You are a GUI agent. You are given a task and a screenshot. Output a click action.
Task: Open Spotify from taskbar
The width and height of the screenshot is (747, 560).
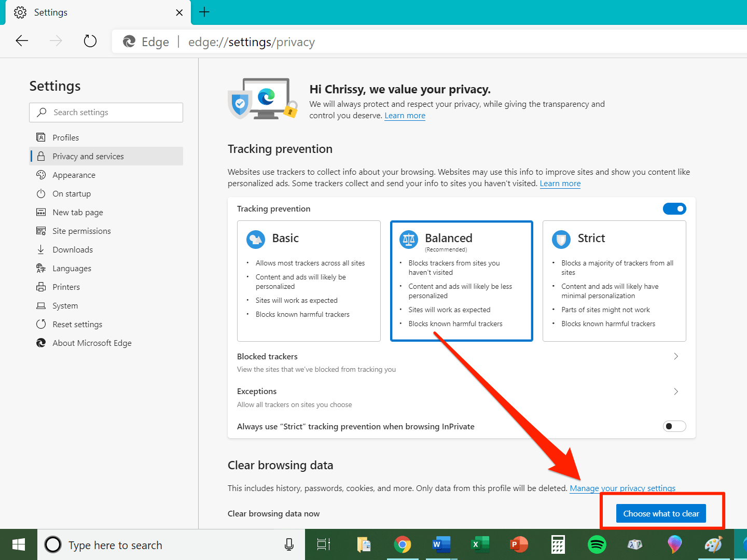pos(597,544)
